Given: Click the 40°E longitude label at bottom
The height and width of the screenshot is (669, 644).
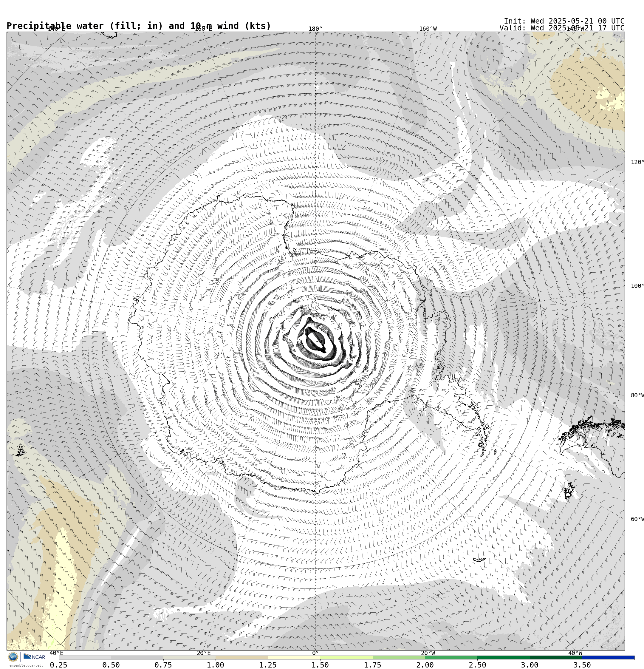Looking at the screenshot, I should click(x=56, y=653).
